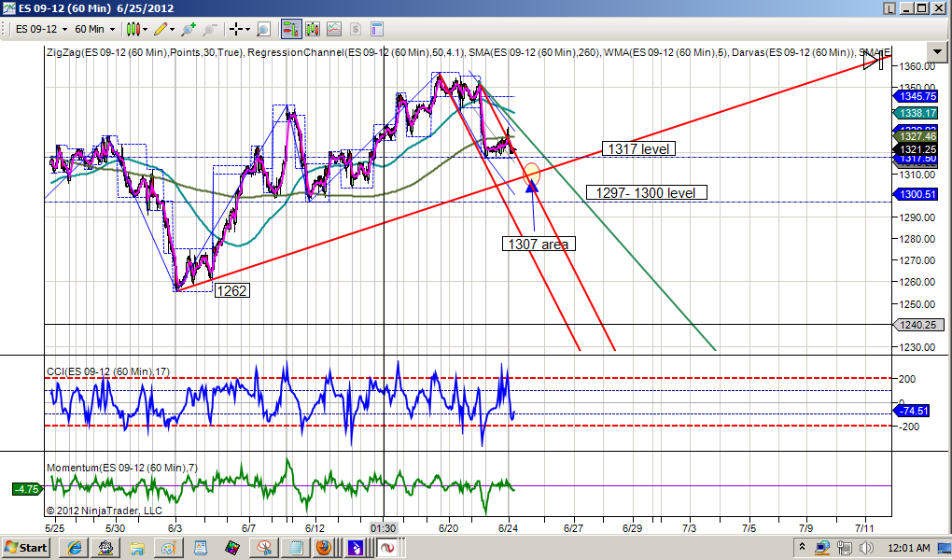This screenshot has height=560, width=952.
Task: Click the gray 1240.25 price marker
Action: 918,325
